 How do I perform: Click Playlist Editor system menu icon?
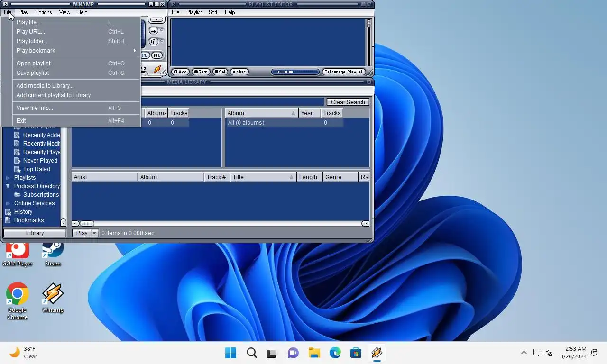point(174,4)
